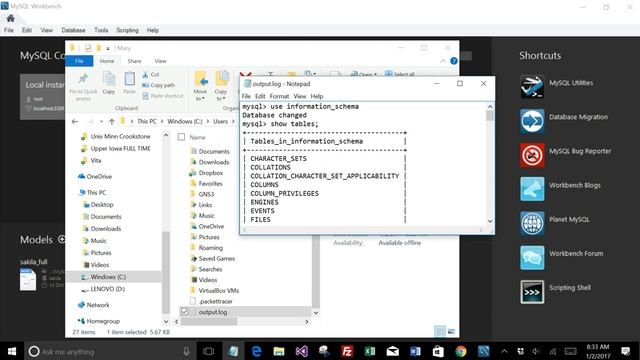Viewport: 640px width, 360px height.
Task: Open Workbench Scripting menu
Action: pos(127,30)
